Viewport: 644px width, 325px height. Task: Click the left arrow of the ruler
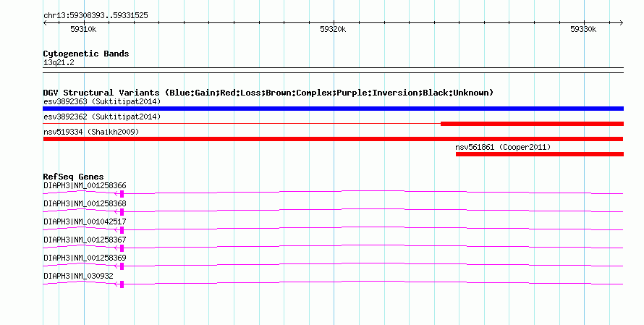[45, 23]
